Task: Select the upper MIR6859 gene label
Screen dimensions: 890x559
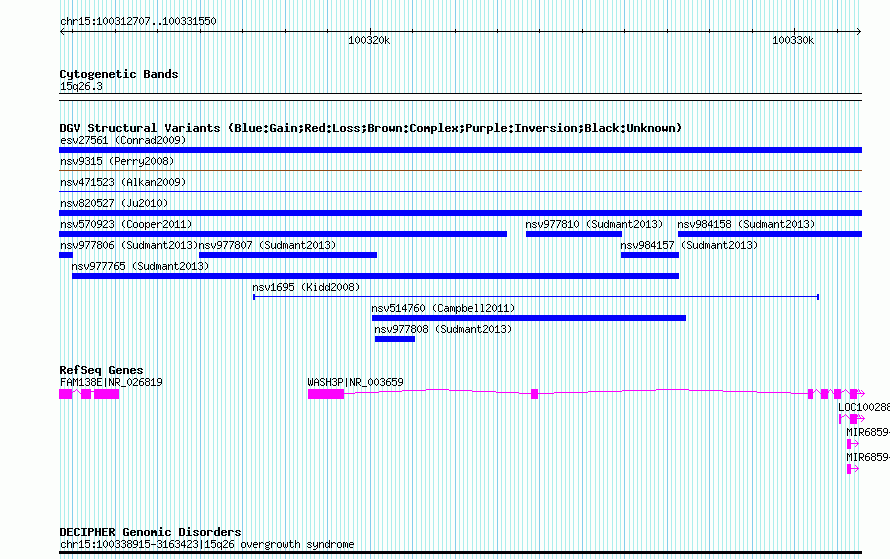Action: [868, 432]
